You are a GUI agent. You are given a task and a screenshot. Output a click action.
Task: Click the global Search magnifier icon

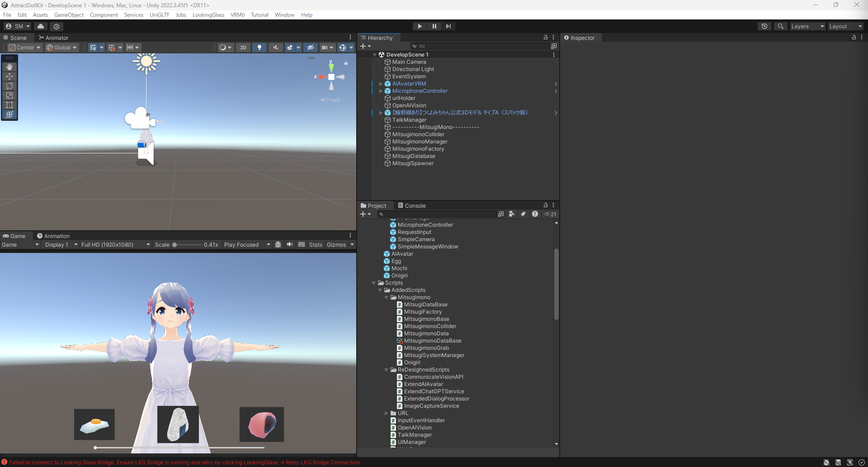coord(780,26)
